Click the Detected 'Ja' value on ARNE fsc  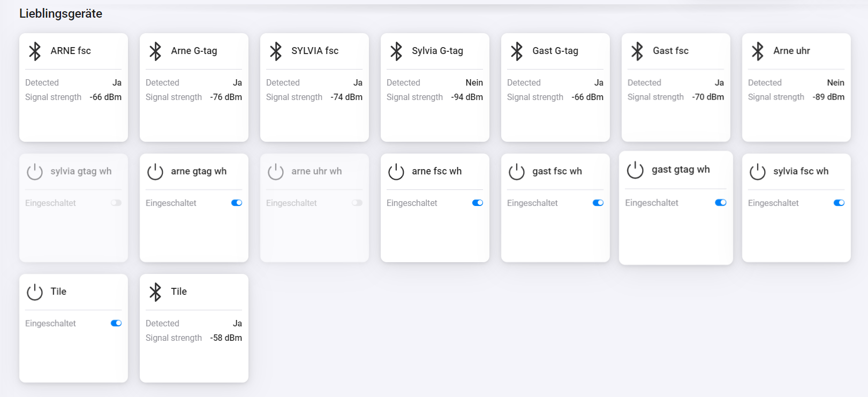tap(117, 83)
